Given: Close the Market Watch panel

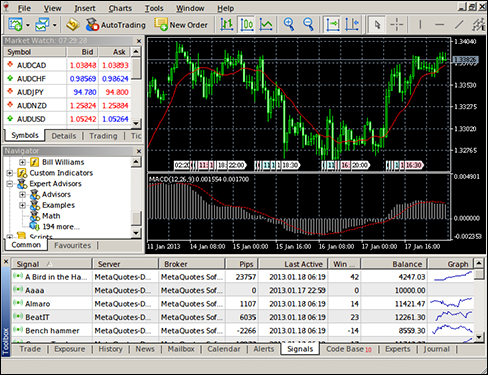Looking at the screenshot, I should (x=139, y=41).
